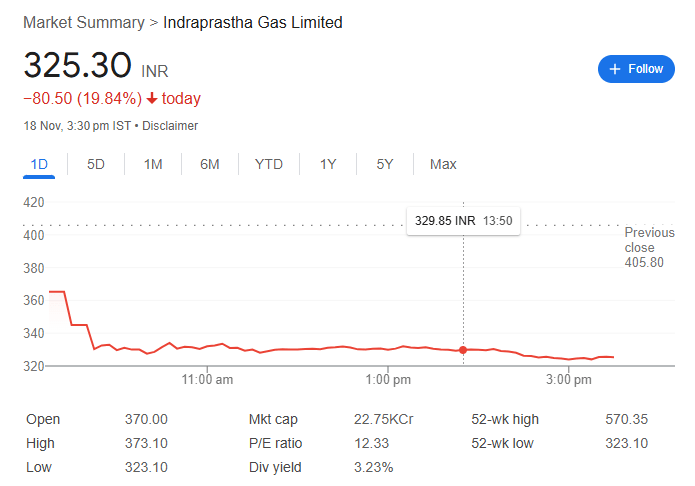Viewport: 695px width, 486px height.
Task: Switch to the 1M tab
Action: click(x=153, y=164)
